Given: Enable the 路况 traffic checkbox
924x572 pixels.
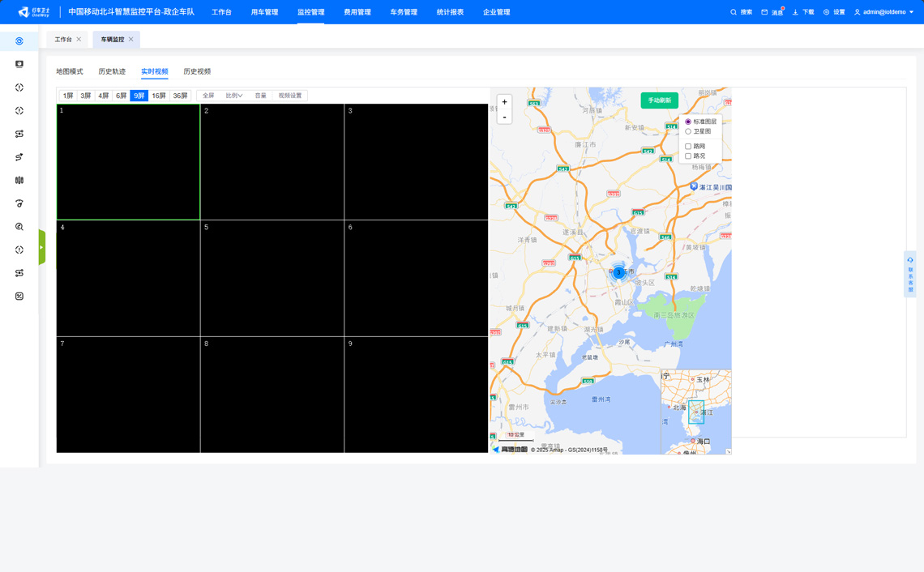Looking at the screenshot, I should click(688, 156).
